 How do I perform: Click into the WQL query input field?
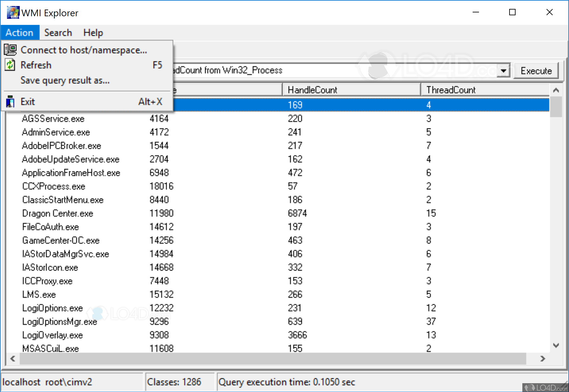pyautogui.click(x=334, y=70)
